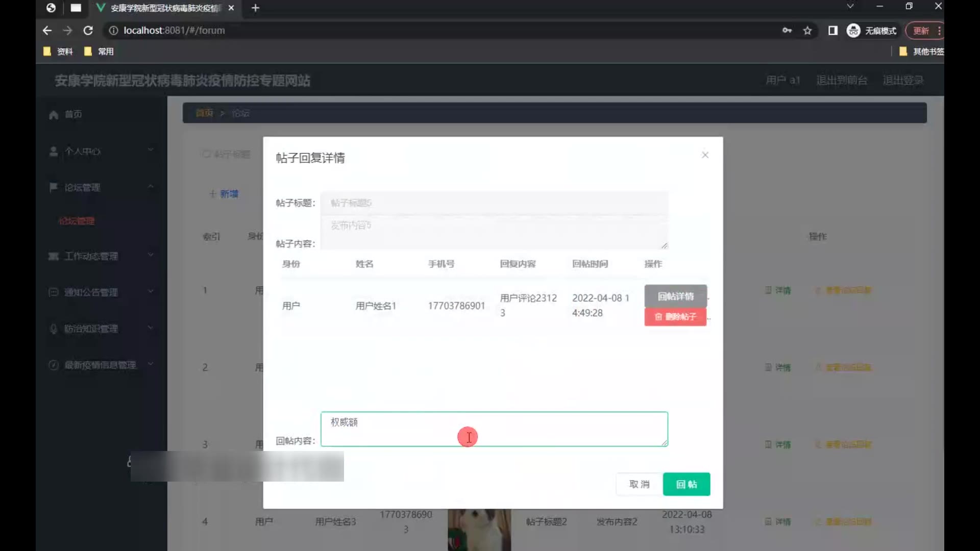Reload the page with browser refresh icon
This screenshot has height=551, width=980.
(x=88, y=31)
